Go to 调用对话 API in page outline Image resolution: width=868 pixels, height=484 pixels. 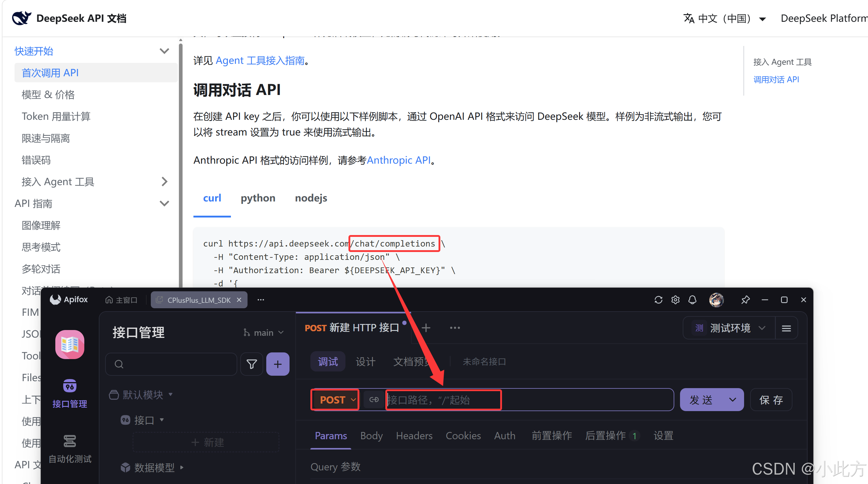(x=776, y=79)
